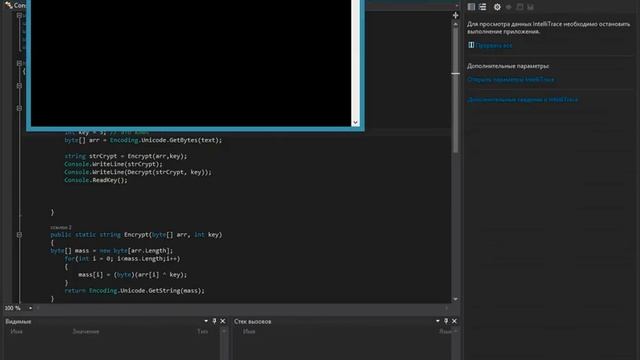
Task: Click the save icon in IntelliTrace toolbar
Action: click(531, 7)
